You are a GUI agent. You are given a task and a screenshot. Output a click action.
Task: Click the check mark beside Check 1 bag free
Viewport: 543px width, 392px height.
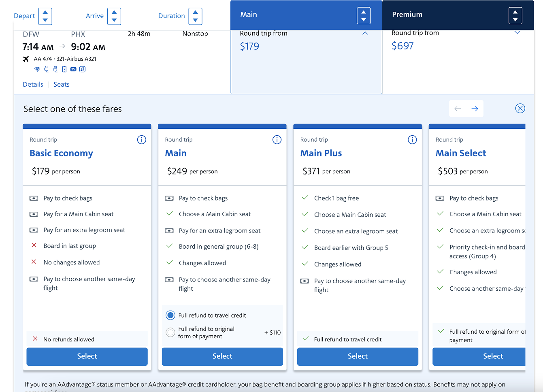click(305, 198)
